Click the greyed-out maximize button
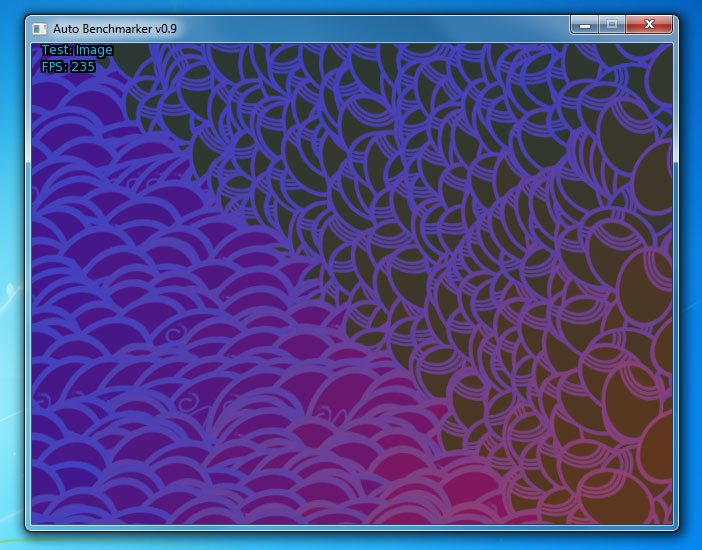702x550 pixels. coord(610,24)
